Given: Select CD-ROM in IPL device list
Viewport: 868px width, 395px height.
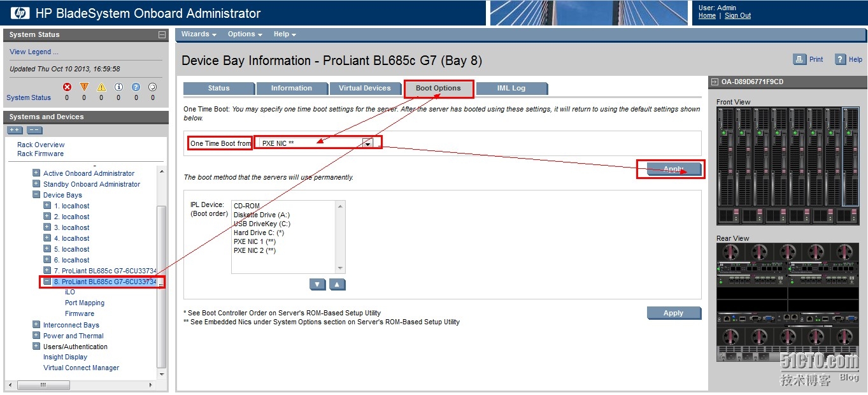Looking at the screenshot, I should (x=246, y=206).
